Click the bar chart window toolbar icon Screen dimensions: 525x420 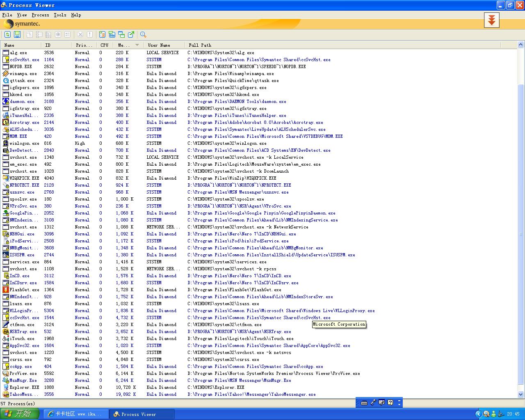(x=112, y=34)
